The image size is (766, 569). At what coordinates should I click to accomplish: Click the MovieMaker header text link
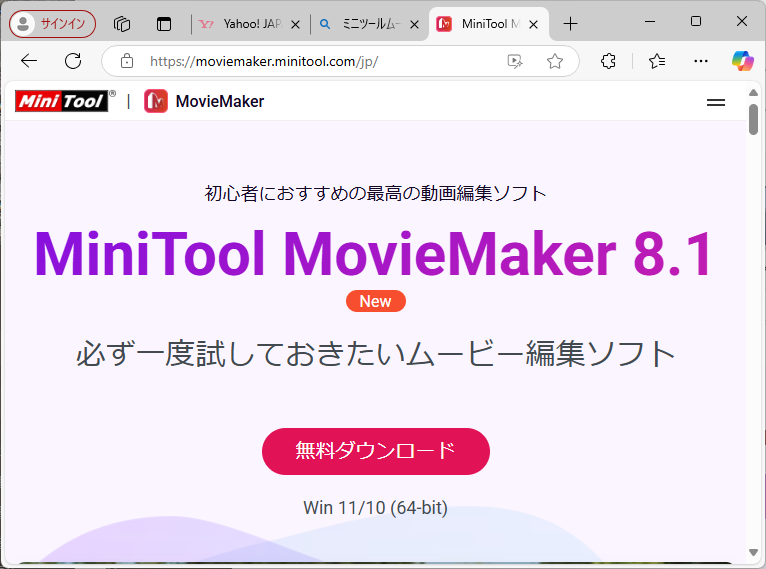pyautogui.click(x=220, y=101)
